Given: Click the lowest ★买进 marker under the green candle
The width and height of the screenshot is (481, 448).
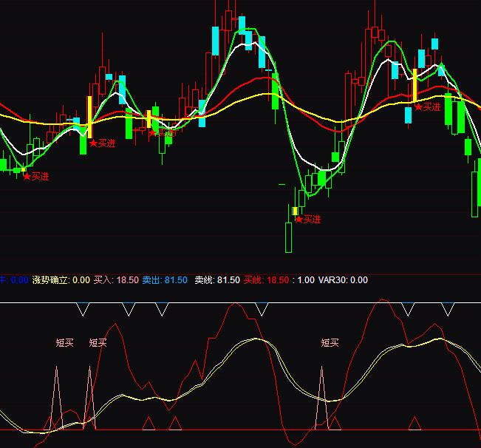Looking at the screenshot, I should point(299,220).
